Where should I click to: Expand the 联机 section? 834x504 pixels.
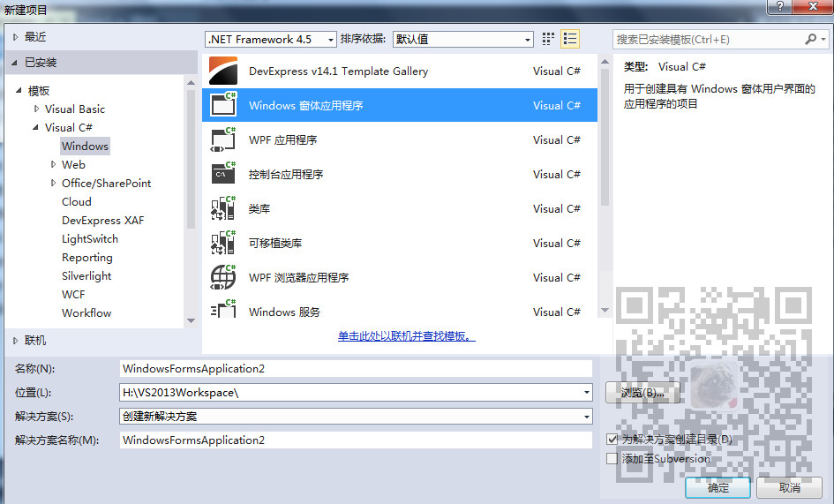(x=15, y=340)
